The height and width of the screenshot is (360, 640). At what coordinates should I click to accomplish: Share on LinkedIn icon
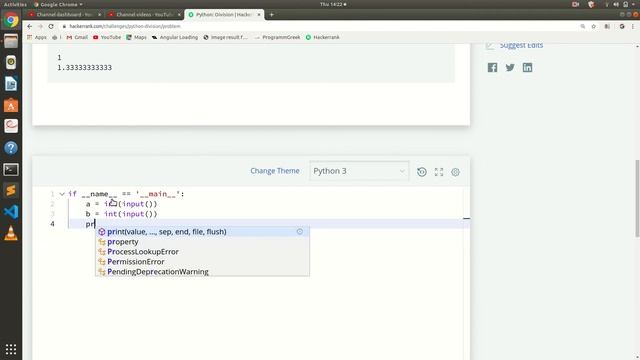(x=527, y=67)
